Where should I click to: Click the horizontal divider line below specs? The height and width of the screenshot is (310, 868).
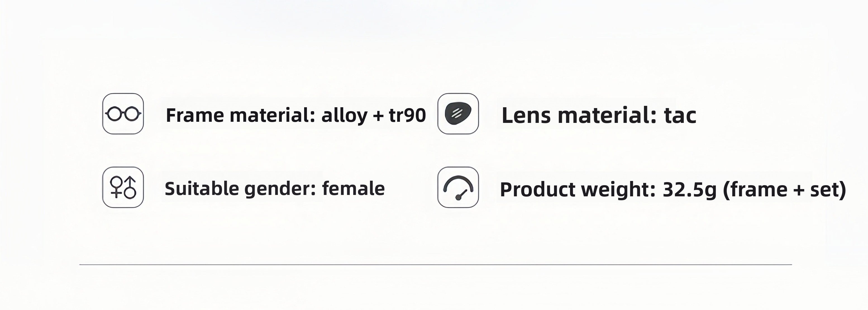435,264
